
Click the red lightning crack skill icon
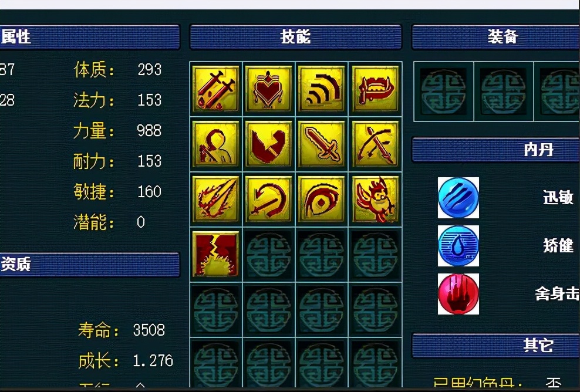click(215, 254)
